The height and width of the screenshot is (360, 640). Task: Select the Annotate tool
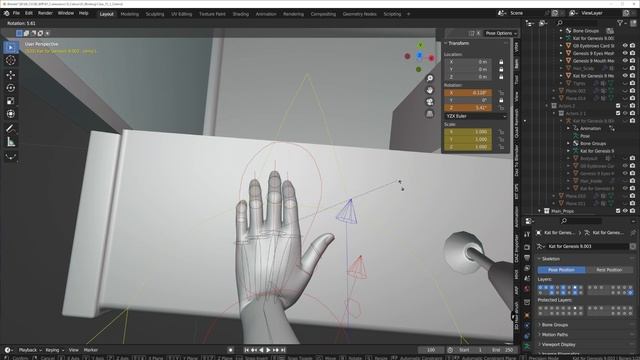[x=11, y=129]
